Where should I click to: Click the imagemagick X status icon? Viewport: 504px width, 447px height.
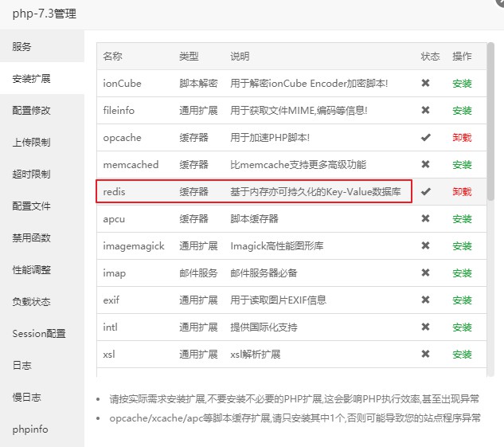pos(425,245)
